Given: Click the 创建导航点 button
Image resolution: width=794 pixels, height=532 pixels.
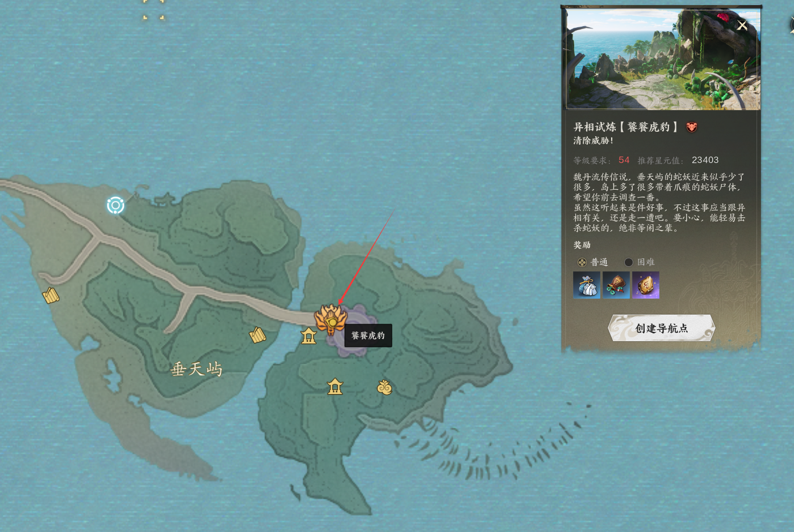Looking at the screenshot, I should pos(661,328).
